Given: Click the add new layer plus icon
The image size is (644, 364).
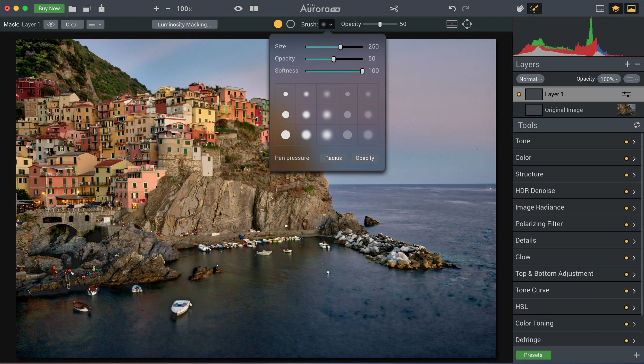Looking at the screenshot, I should point(627,64).
